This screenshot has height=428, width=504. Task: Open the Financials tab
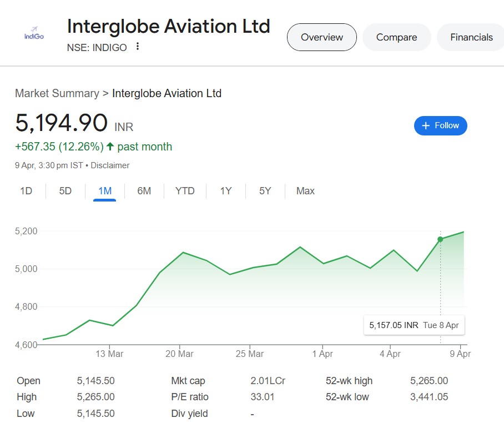click(471, 37)
